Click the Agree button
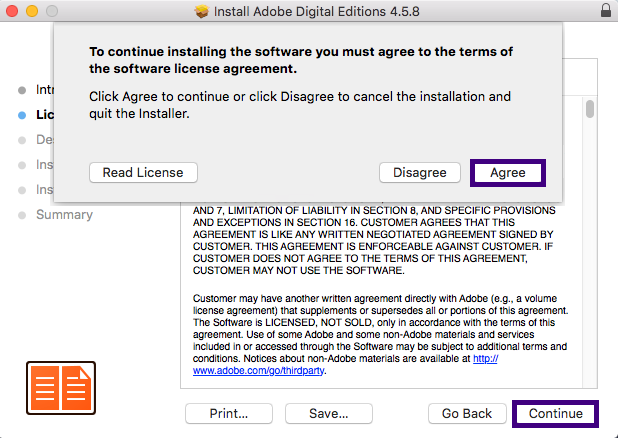Image resolution: width=618 pixels, height=438 pixels. click(x=508, y=173)
